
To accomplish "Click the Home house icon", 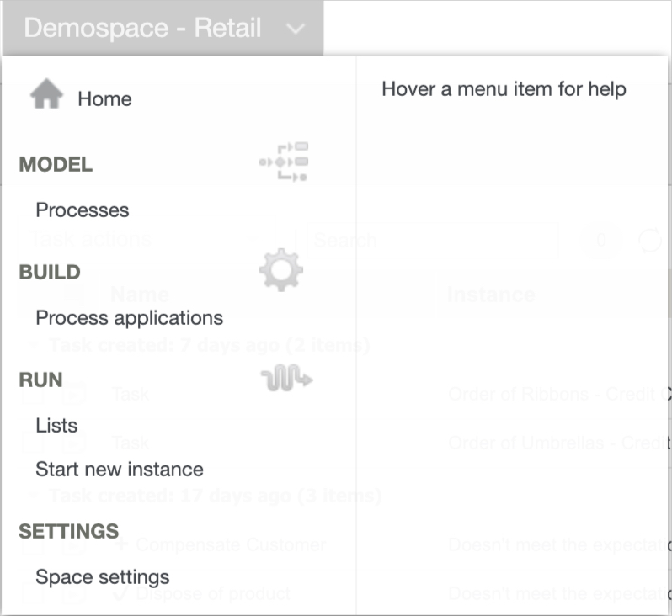I will tap(46, 96).
